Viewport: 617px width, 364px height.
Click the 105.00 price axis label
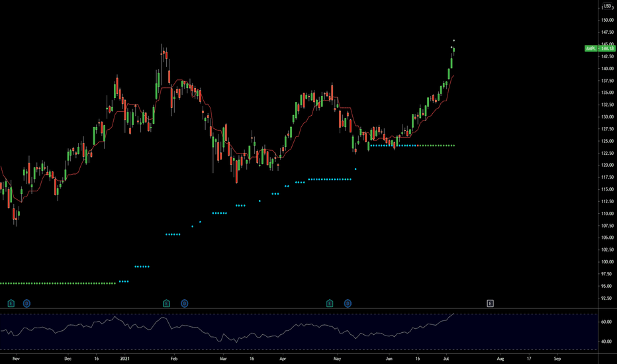607,238
